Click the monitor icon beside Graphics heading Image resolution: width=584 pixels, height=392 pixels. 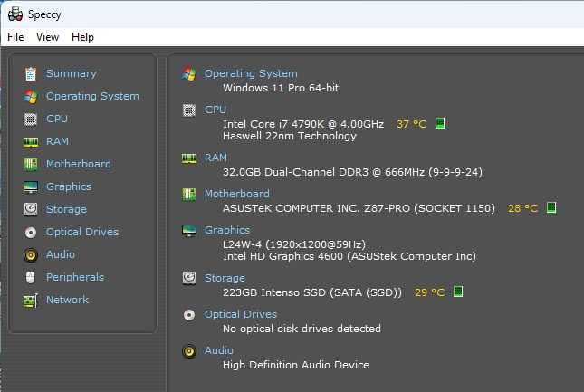point(189,231)
